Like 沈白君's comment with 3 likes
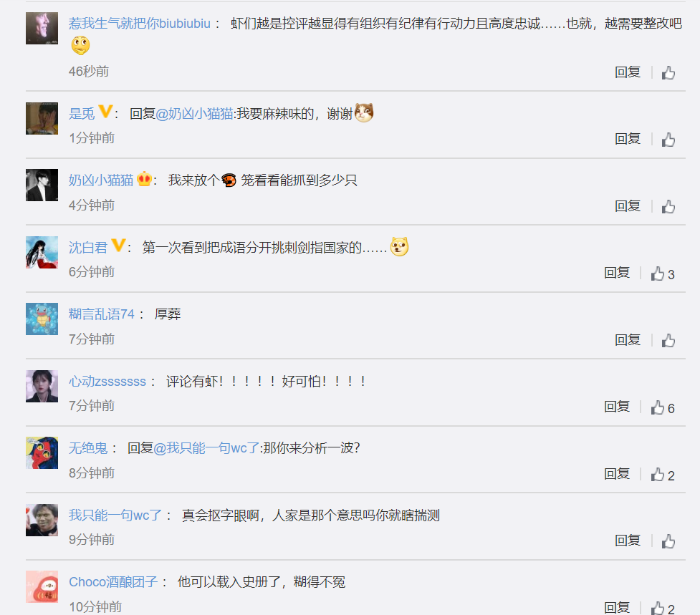 (663, 273)
